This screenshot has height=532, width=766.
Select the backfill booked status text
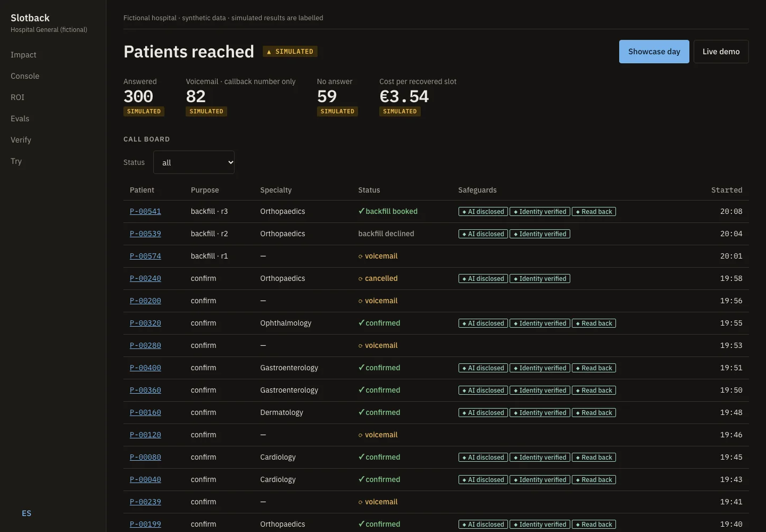tap(388, 211)
